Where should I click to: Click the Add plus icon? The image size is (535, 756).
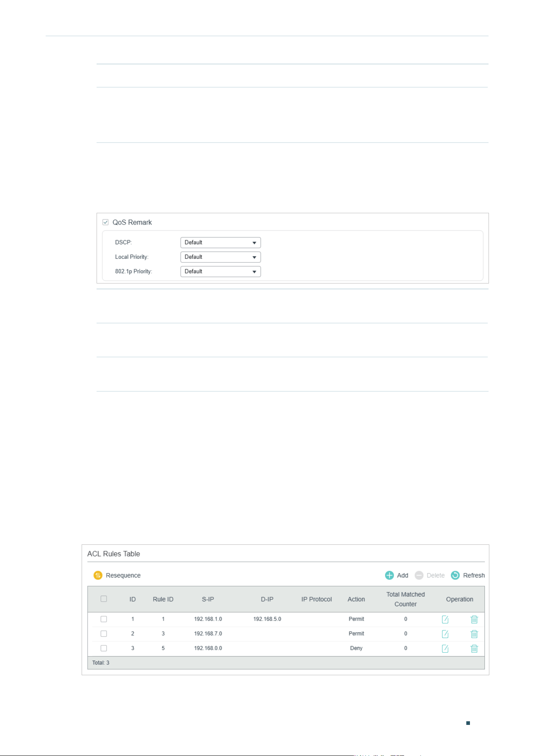(x=390, y=575)
